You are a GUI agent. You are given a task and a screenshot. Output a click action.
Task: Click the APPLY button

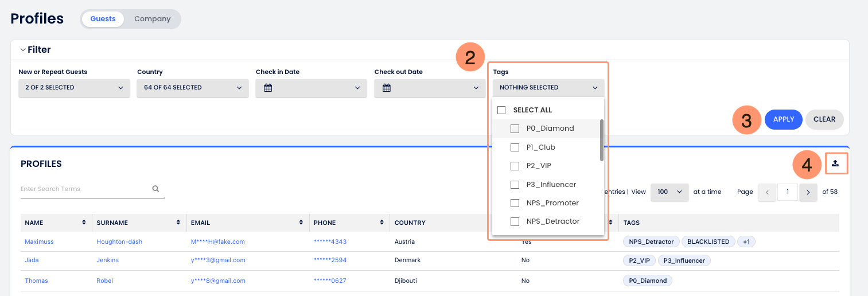(x=784, y=119)
